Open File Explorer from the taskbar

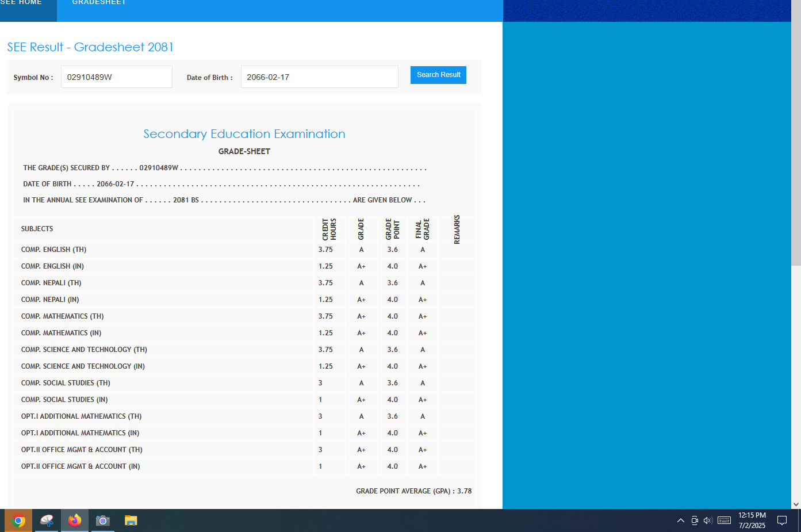click(x=131, y=520)
